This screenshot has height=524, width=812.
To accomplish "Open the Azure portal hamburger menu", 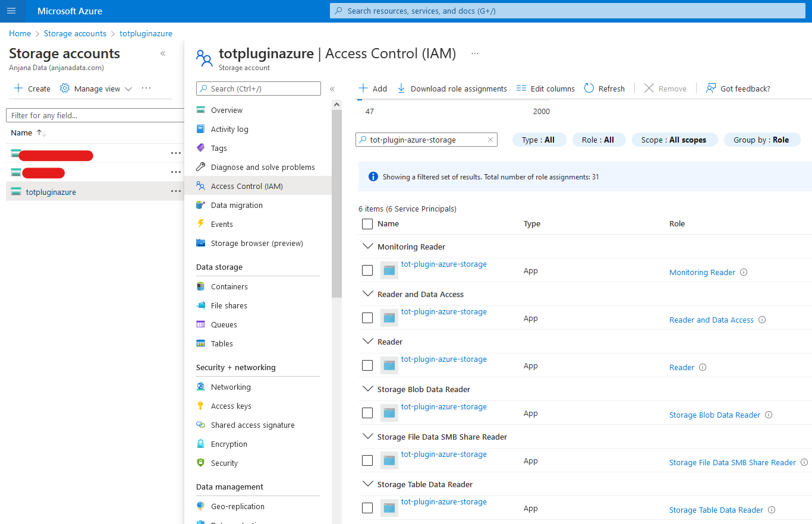I will point(11,11).
